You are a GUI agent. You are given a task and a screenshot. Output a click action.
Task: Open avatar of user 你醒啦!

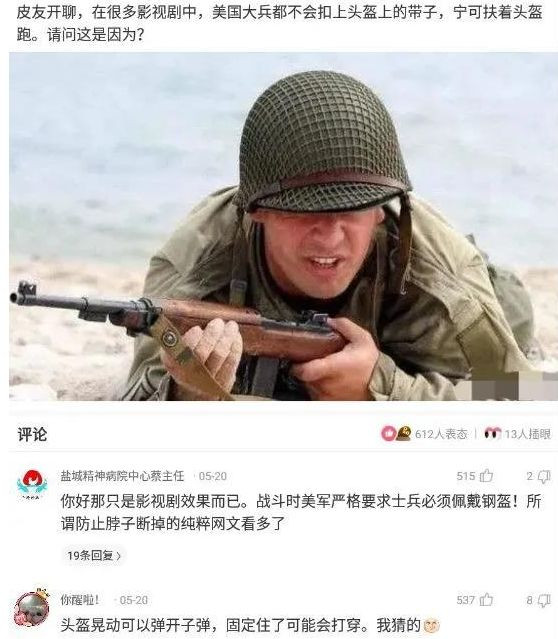32,608
